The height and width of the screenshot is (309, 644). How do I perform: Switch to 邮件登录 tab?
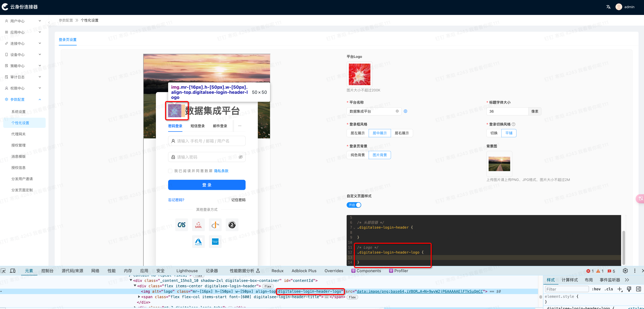220,126
